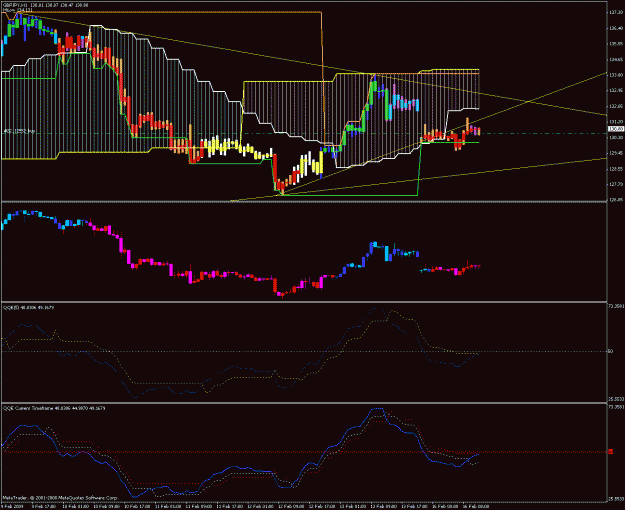Click the '127.30' label on the price scale
625x510 pixels.
tap(616, 12)
